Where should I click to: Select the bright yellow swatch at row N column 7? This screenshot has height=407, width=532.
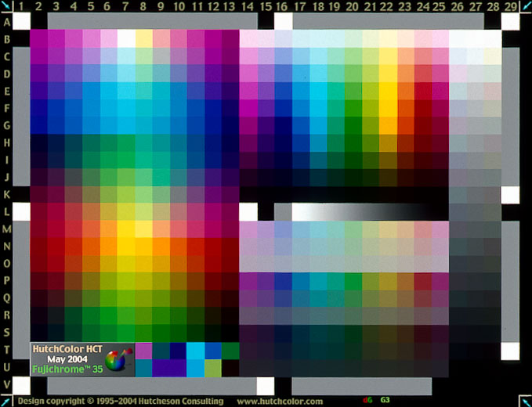click(126, 247)
